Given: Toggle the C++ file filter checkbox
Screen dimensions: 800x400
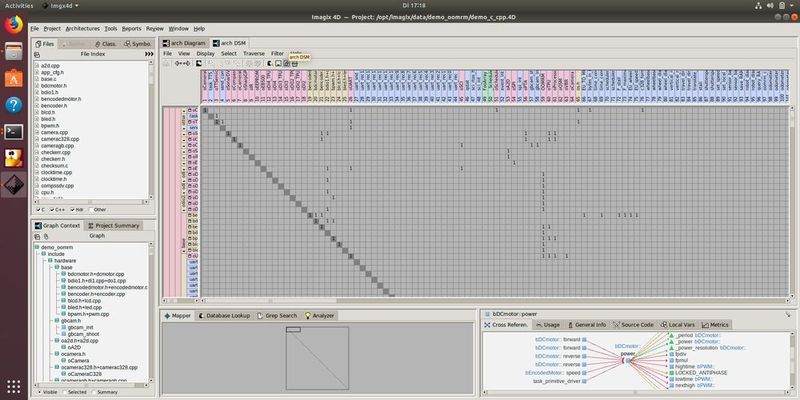Looking at the screenshot, I should [52, 210].
